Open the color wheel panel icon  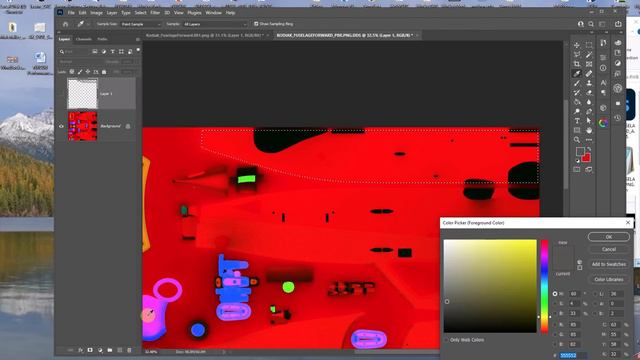pyautogui.click(x=603, y=123)
